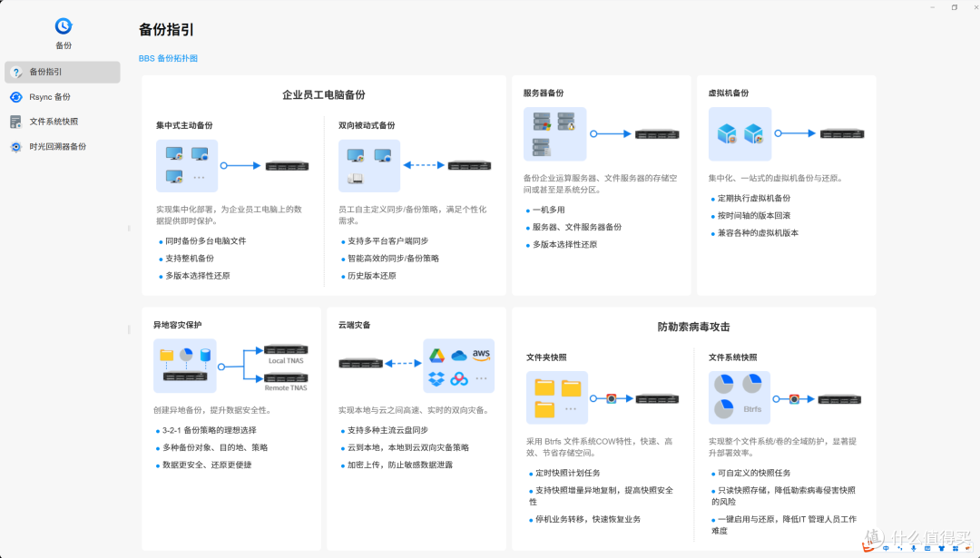Click the Local TNAS device icon
The width and height of the screenshot is (980, 558).
286,350
